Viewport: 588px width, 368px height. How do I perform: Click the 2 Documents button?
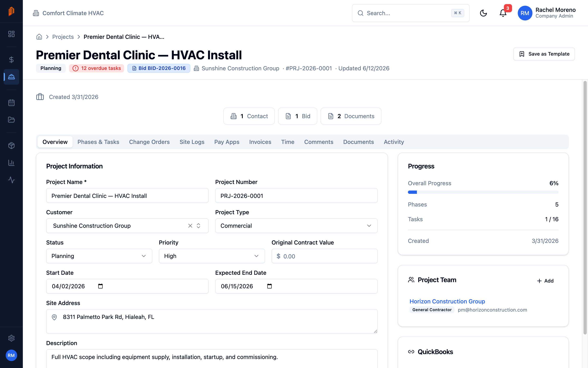coord(351,116)
